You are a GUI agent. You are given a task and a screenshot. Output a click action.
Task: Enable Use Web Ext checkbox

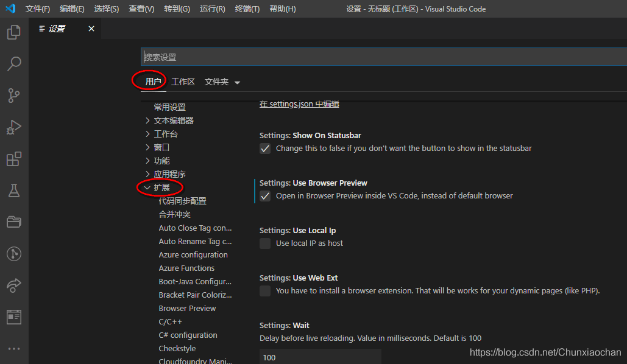click(265, 292)
